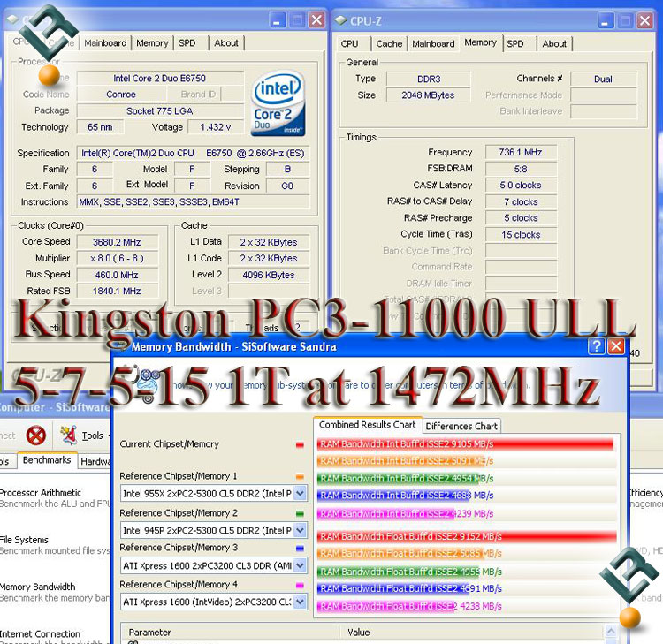
Task: Switch to Cache tab in right CPU-Z window
Action: tap(389, 44)
